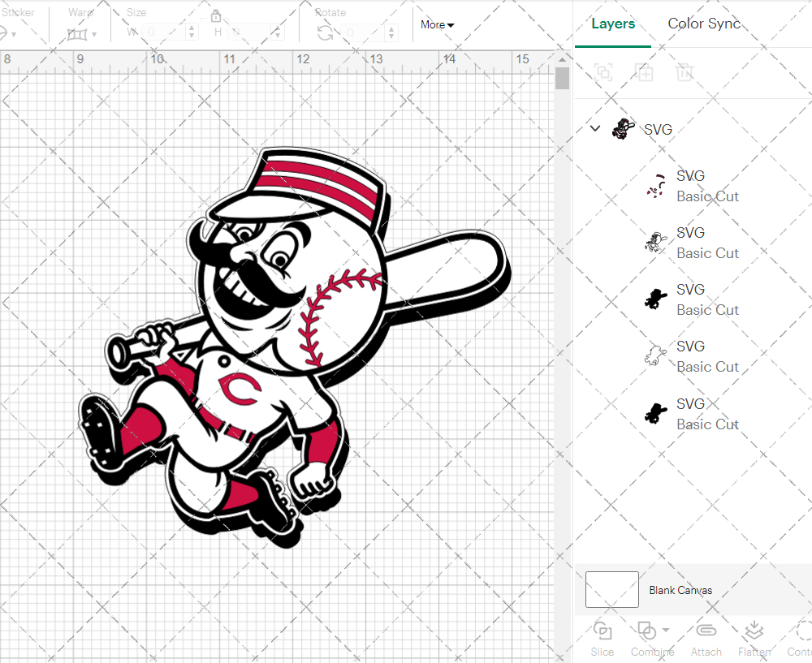Click the Size height input field
Image resolution: width=812 pixels, height=663 pixels.
249,32
